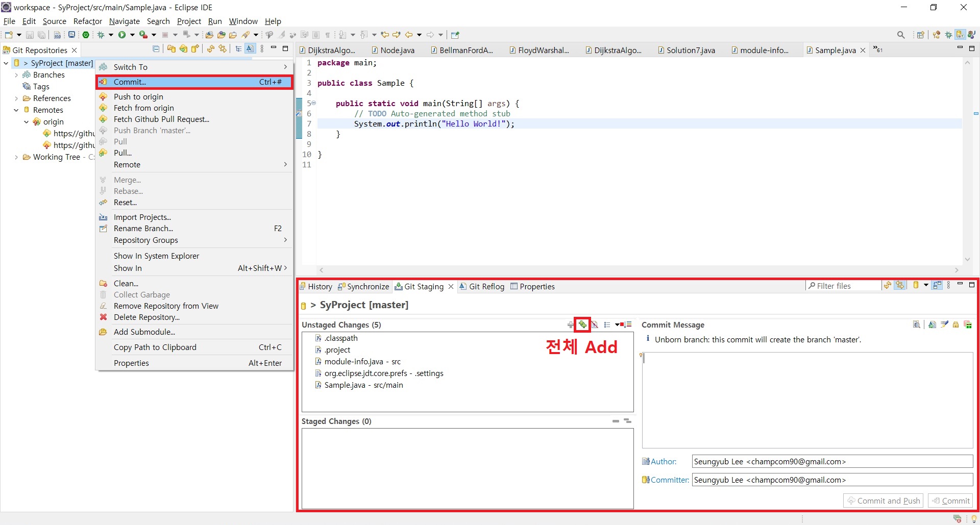980x525 pixels.
Task: Click the status bar lightbulb tip icon
Action: pyautogui.click(x=973, y=519)
